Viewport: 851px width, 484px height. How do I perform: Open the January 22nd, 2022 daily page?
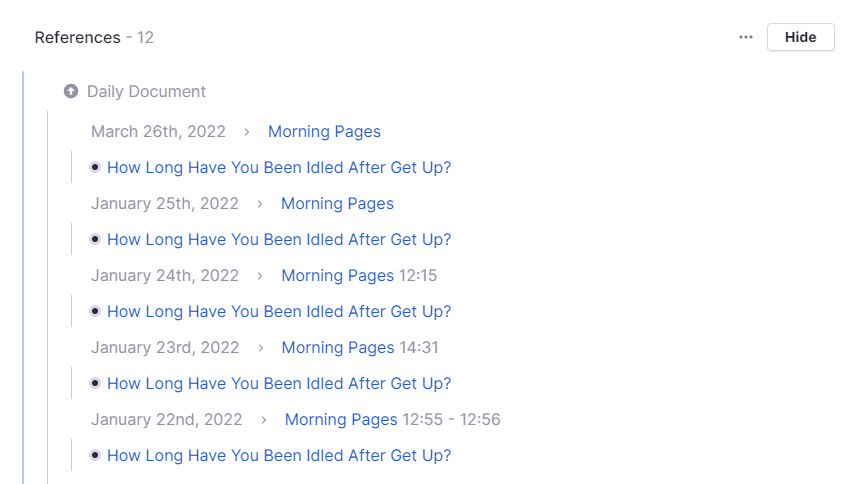[167, 419]
